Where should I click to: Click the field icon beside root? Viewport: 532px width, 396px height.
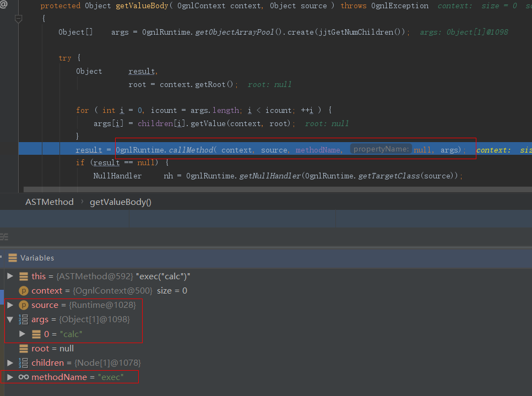point(24,349)
